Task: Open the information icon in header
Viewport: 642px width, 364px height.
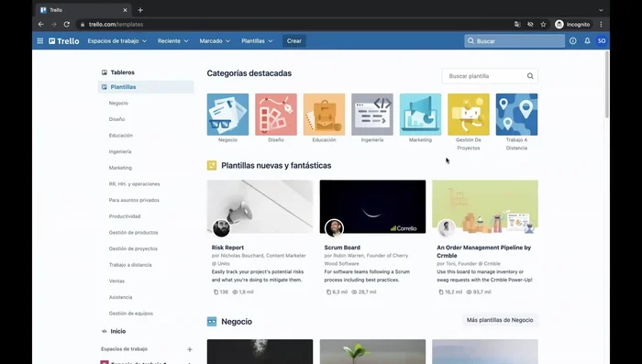Action: [x=573, y=41]
